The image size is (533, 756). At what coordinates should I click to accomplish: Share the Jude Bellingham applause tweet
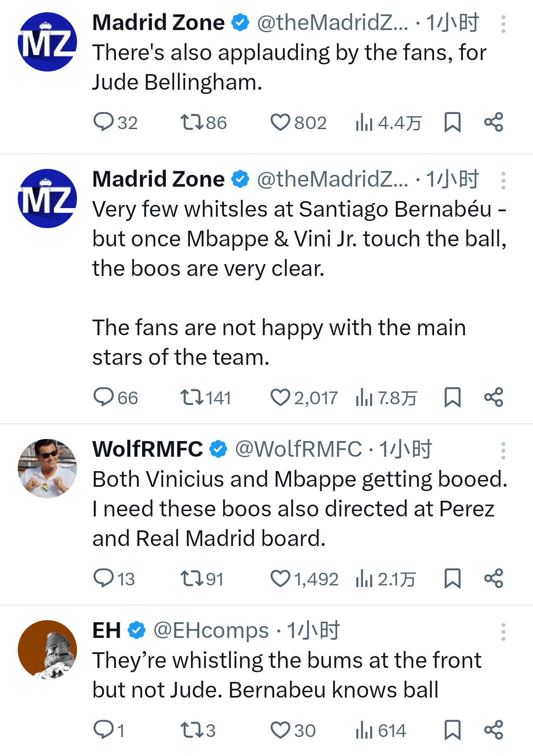point(493,123)
